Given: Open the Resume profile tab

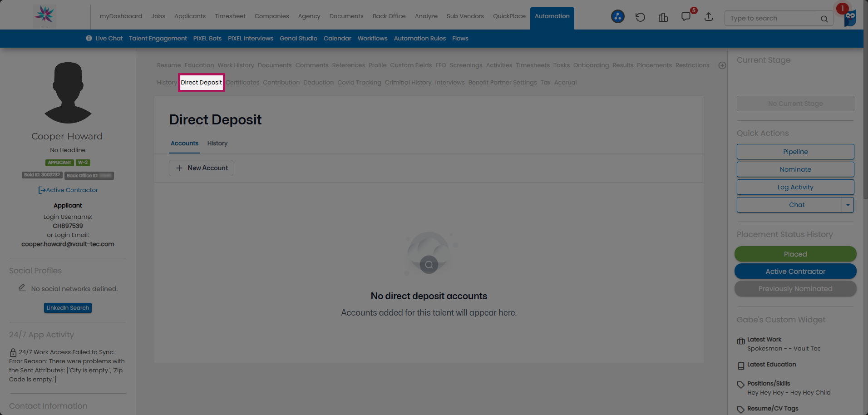Looking at the screenshot, I should coord(169,65).
